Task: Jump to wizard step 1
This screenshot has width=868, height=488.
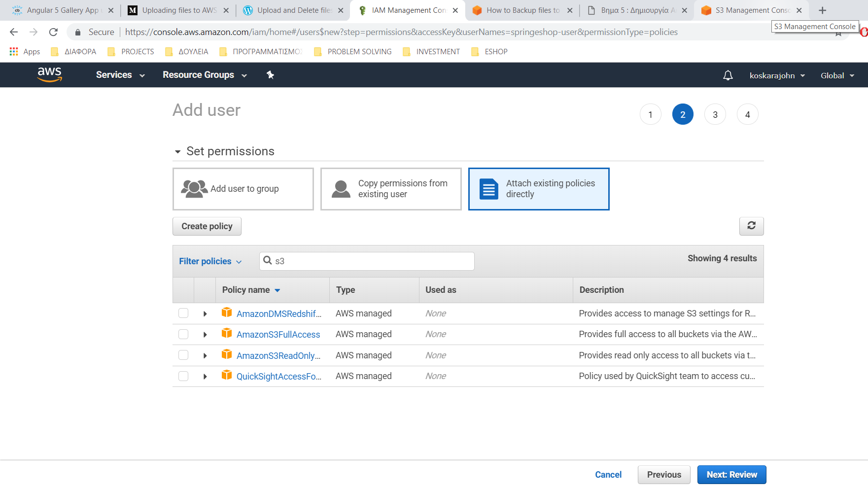Action: click(650, 114)
